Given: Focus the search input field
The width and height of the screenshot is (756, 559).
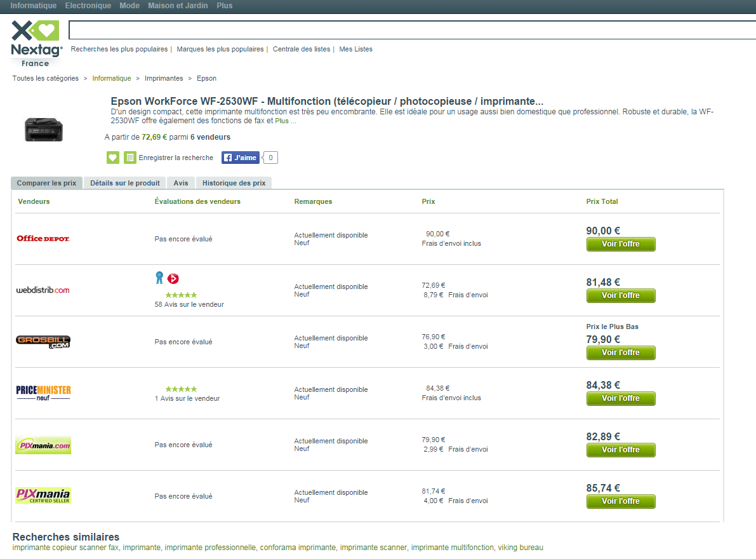Looking at the screenshot, I should point(412,30).
